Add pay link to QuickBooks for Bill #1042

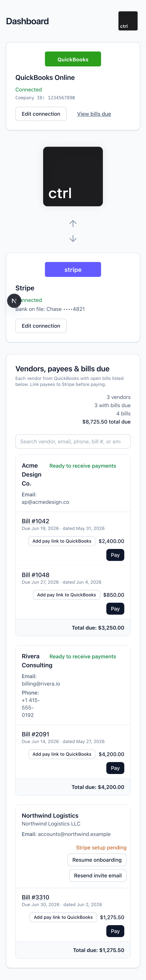pyautogui.click(x=62, y=541)
